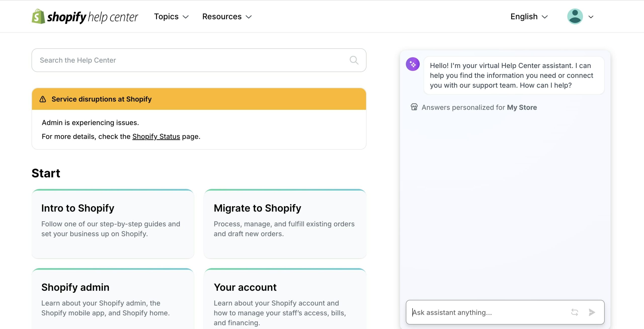This screenshot has height=329, width=644.
Task: Click the 'Service disruptions at Shopify' heading
Action: pyautogui.click(x=101, y=99)
